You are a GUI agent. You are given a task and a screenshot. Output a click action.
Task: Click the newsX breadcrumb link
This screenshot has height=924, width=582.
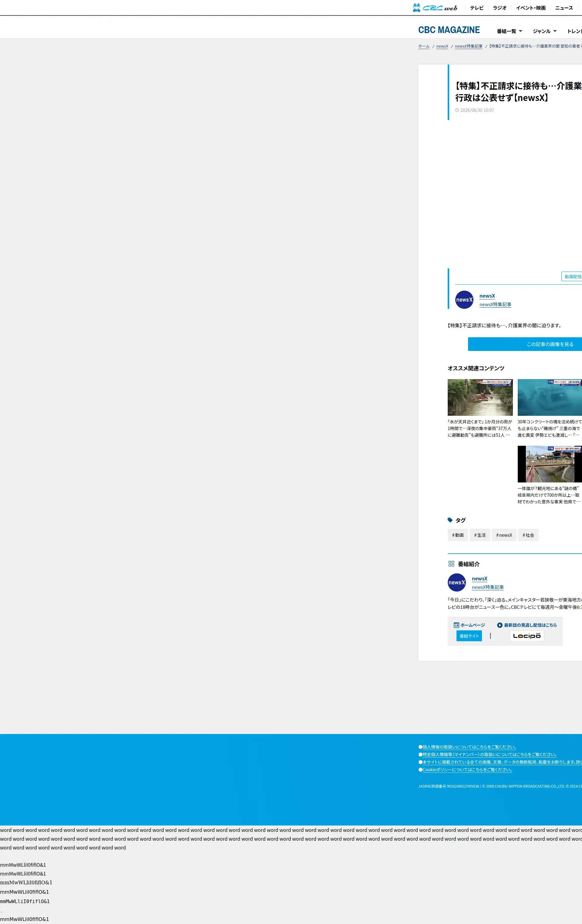pos(442,46)
